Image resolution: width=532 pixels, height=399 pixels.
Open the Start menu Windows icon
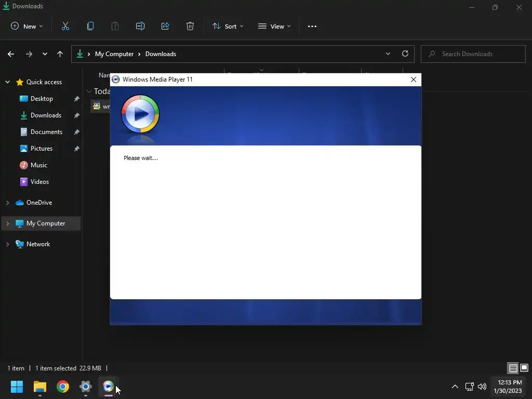coord(17,387)
